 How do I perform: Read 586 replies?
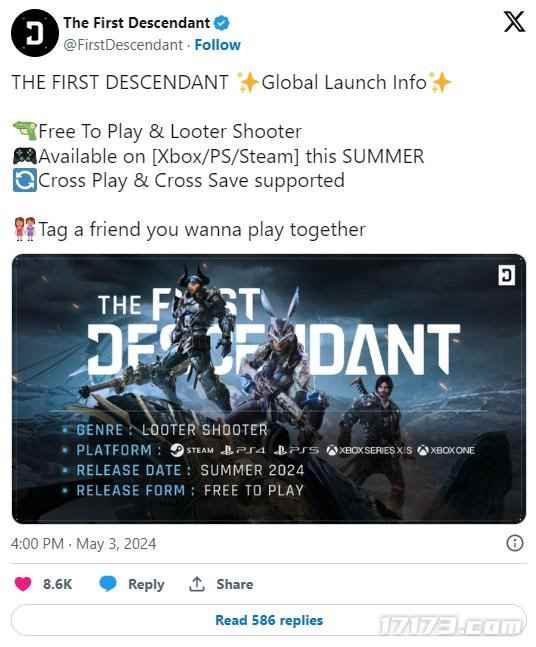(x=269, y=620)
